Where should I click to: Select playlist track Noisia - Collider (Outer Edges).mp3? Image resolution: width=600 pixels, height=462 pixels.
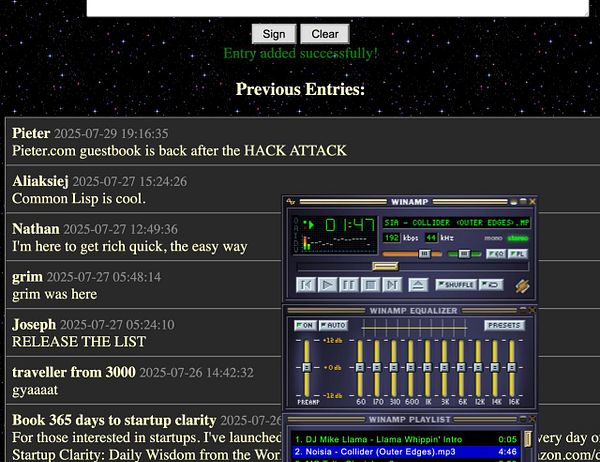[406, 452]
